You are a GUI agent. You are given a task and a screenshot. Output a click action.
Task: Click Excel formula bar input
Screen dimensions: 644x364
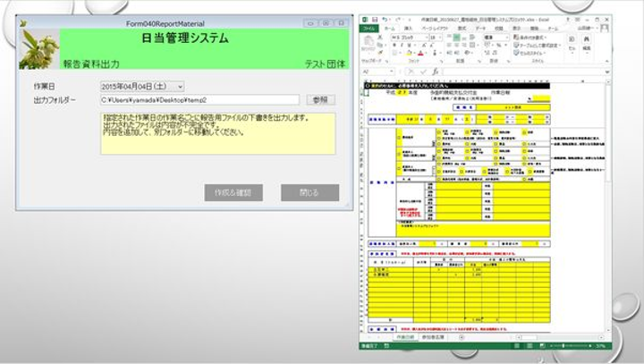tap(523, 72)
